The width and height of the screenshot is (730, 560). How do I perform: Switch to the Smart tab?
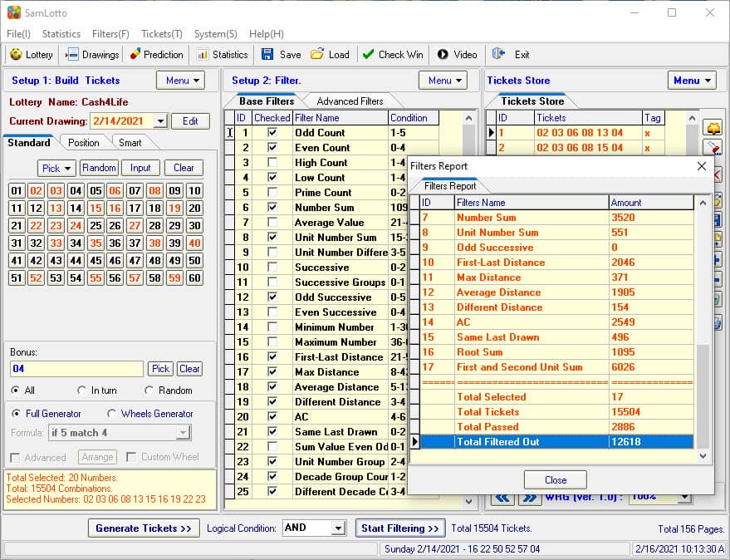point(130,143)
